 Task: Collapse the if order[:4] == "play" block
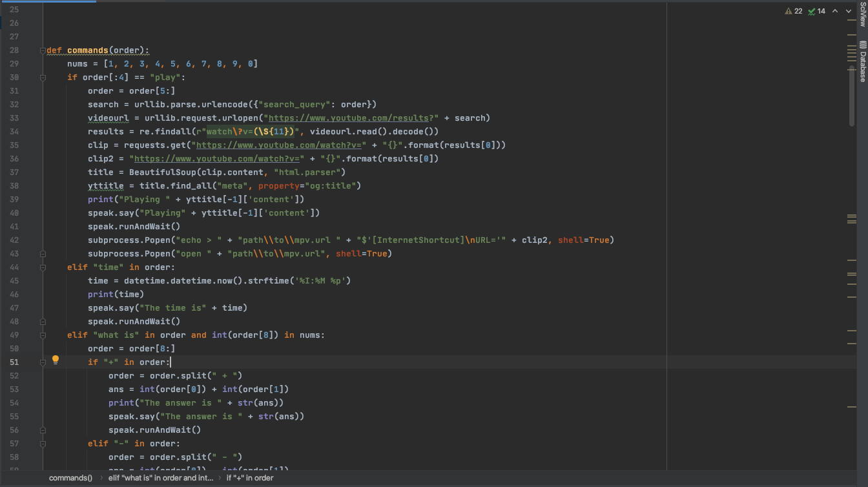tap(43, 78)
